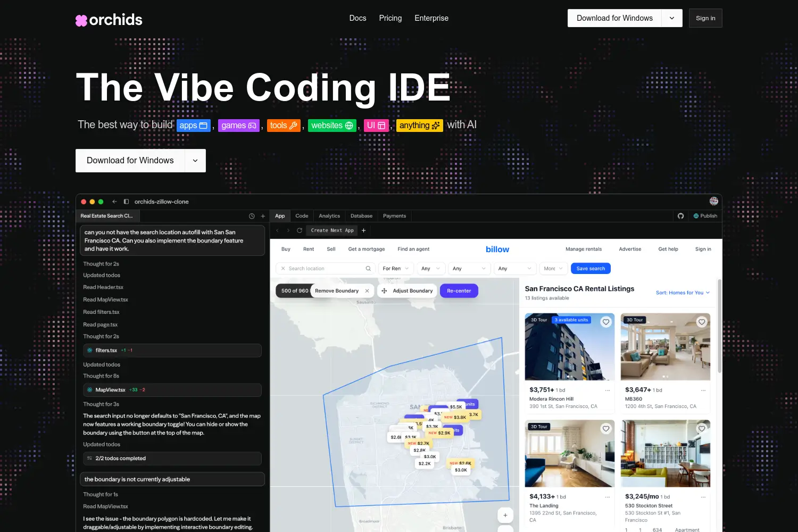
Task: Click the header Download for Windows button
Action: pos(614,18)
